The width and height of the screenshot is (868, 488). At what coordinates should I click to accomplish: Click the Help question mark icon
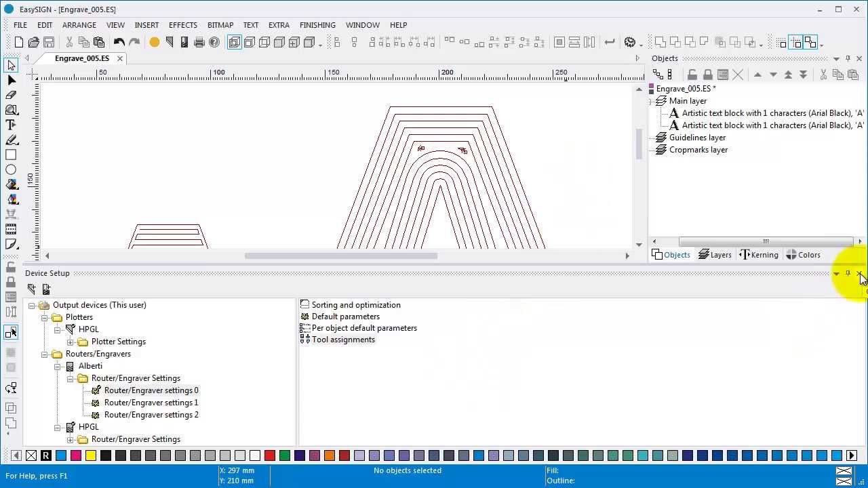point(214,43)
